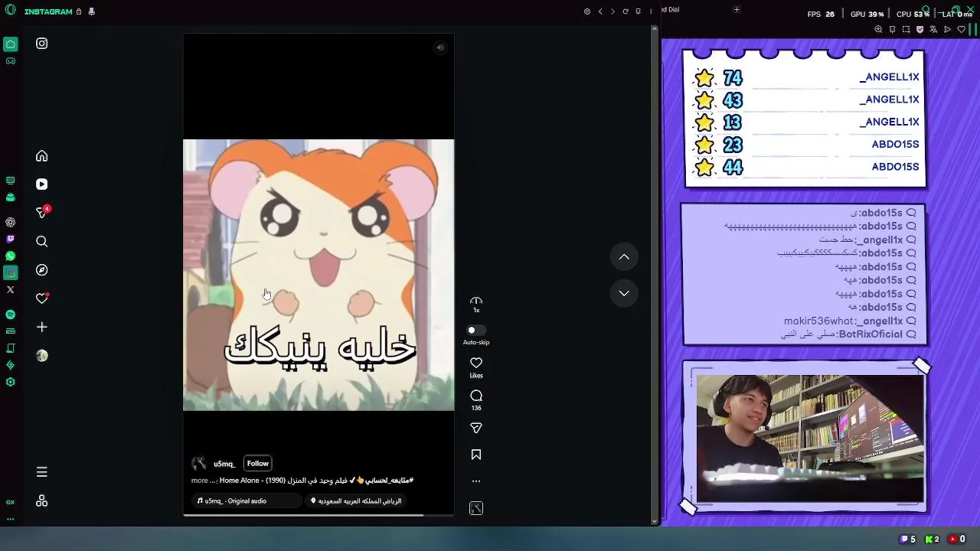Take snapshot with capture icon
The height and width of the screenshot is (551, 980).
tap(906, 30)
